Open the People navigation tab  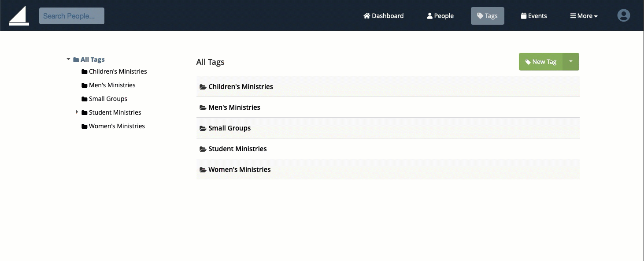click(440, 15)
